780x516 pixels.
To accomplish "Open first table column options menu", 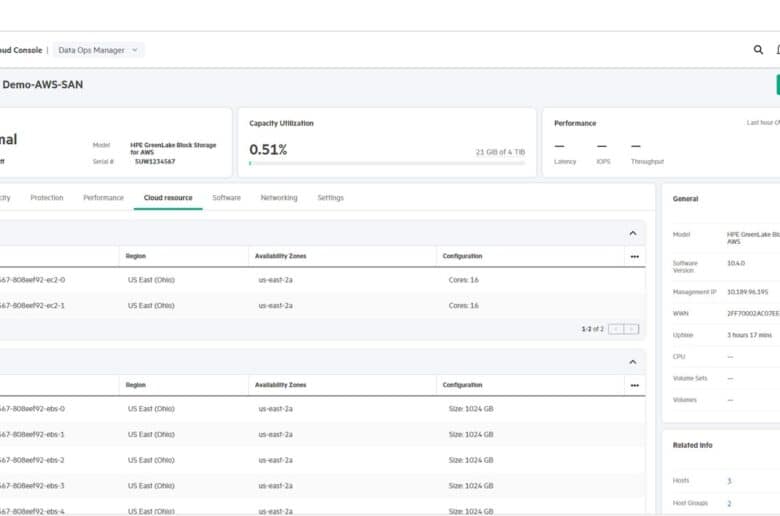I will [x=635, y=256].
